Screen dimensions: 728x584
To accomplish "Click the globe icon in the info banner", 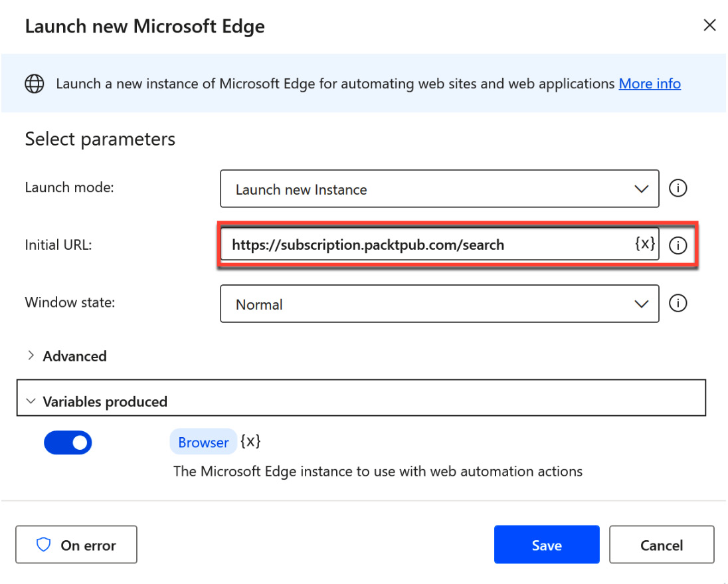I will coord(35,84).
